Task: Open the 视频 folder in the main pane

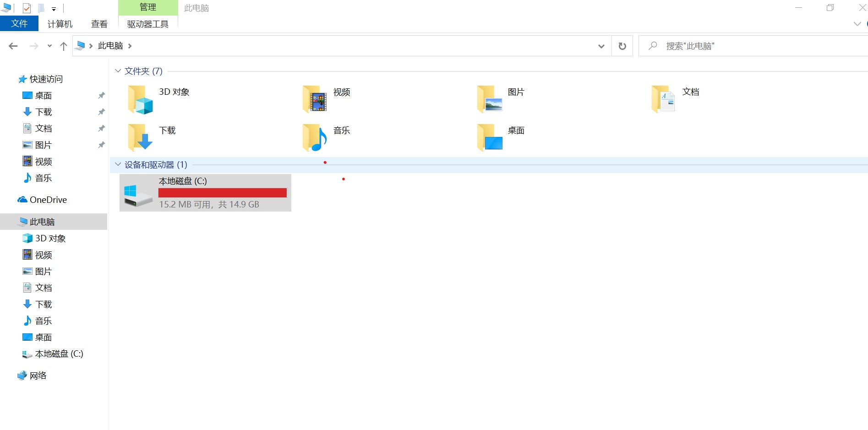Action: [x=326, y=99]
